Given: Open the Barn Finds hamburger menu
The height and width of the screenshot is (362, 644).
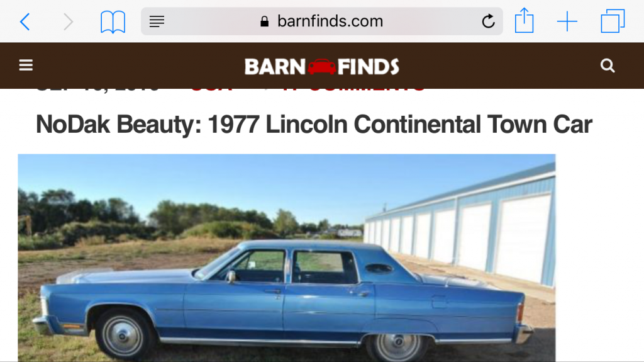Looking at the screenshot, I should [26, 65].
